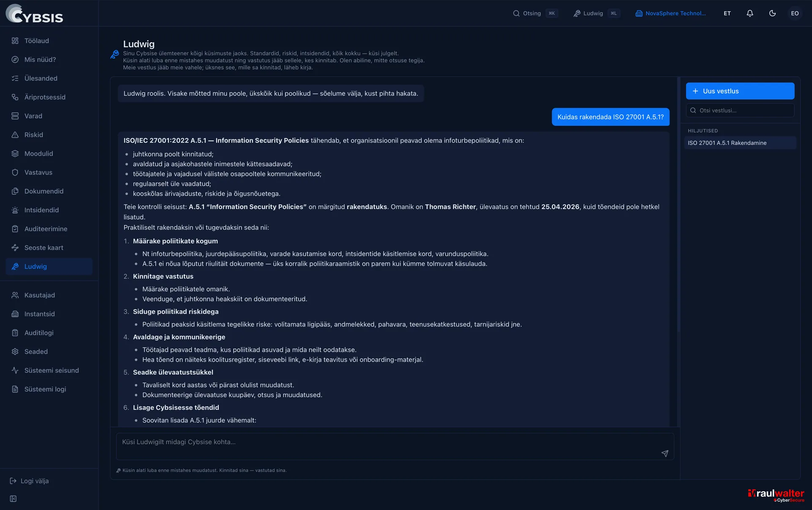This screenshot has width=812, height=510.
Task: Switch language via ET selector
Action: 727,14
